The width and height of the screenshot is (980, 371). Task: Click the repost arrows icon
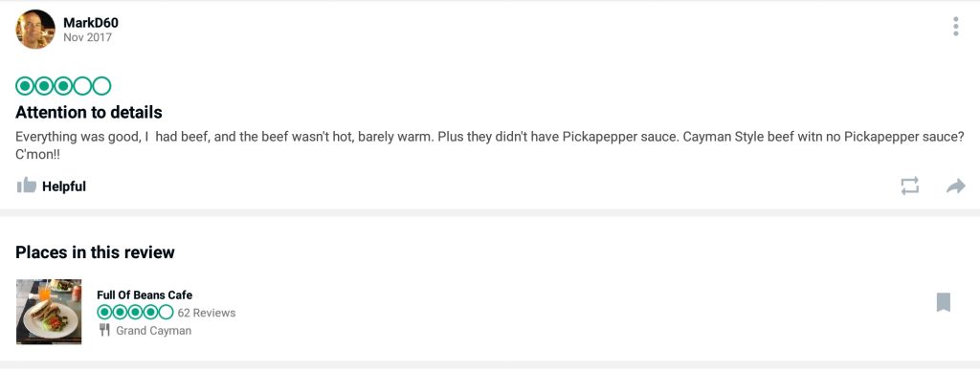(909, 185)
